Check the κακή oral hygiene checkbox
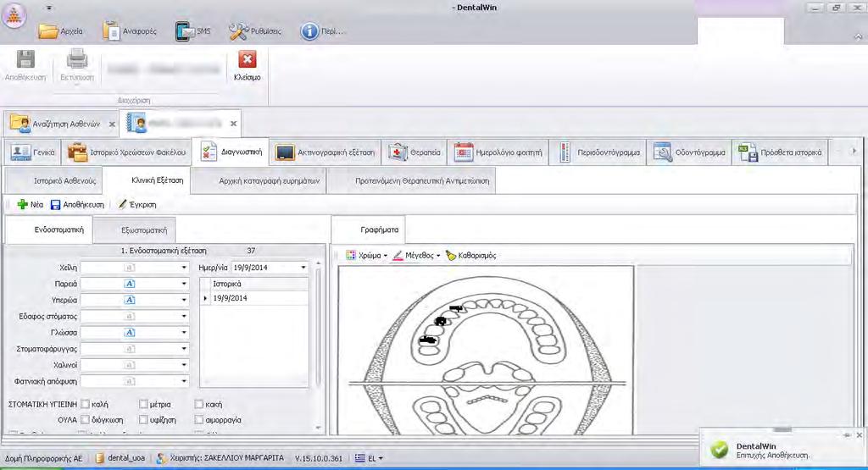 (198, 404)
